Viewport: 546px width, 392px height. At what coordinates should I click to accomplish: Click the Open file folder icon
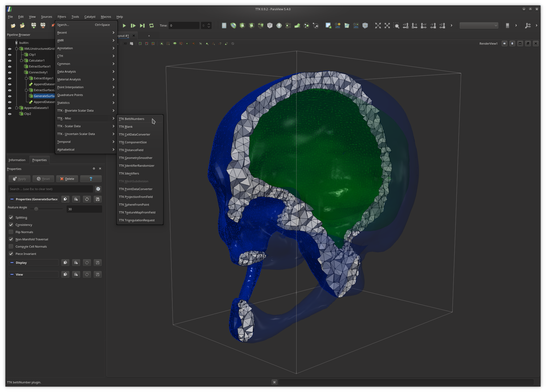pos(13,26)
